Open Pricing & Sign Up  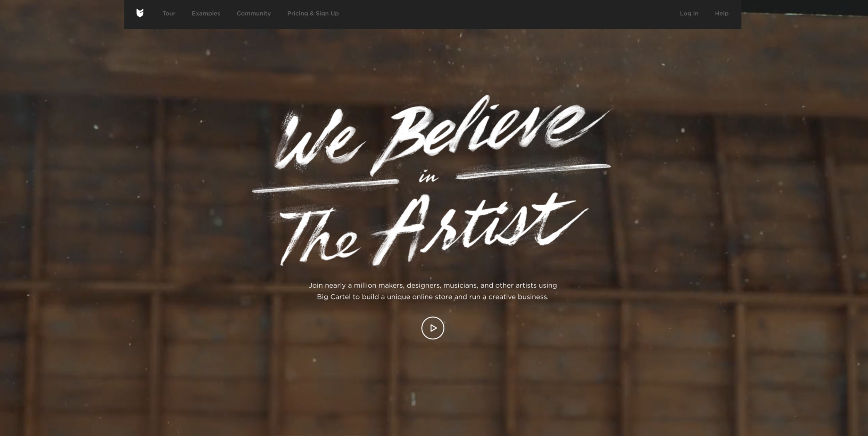(313, 14)
